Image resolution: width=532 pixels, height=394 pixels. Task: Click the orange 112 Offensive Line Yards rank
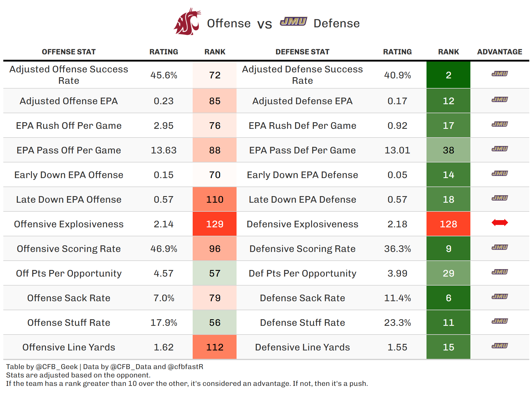pos(215,347)
